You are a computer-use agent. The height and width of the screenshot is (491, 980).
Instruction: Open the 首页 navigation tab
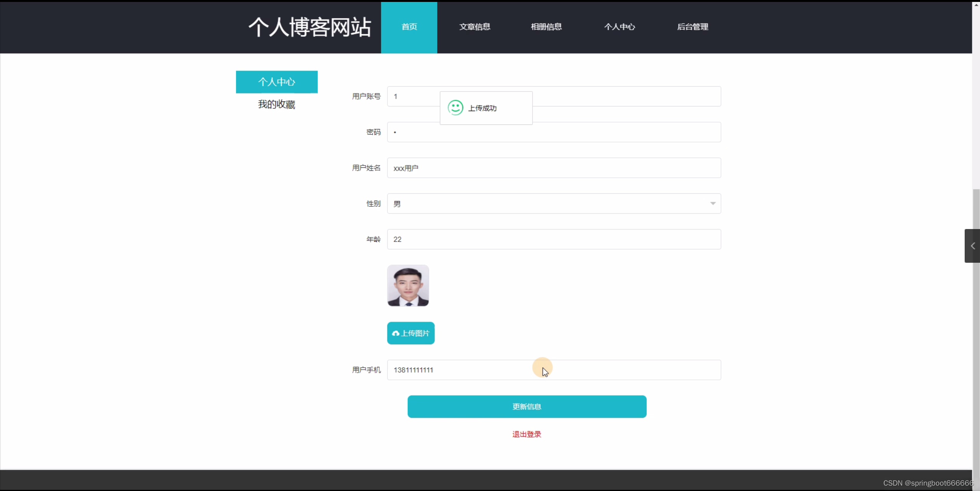[x=409, y=27]
